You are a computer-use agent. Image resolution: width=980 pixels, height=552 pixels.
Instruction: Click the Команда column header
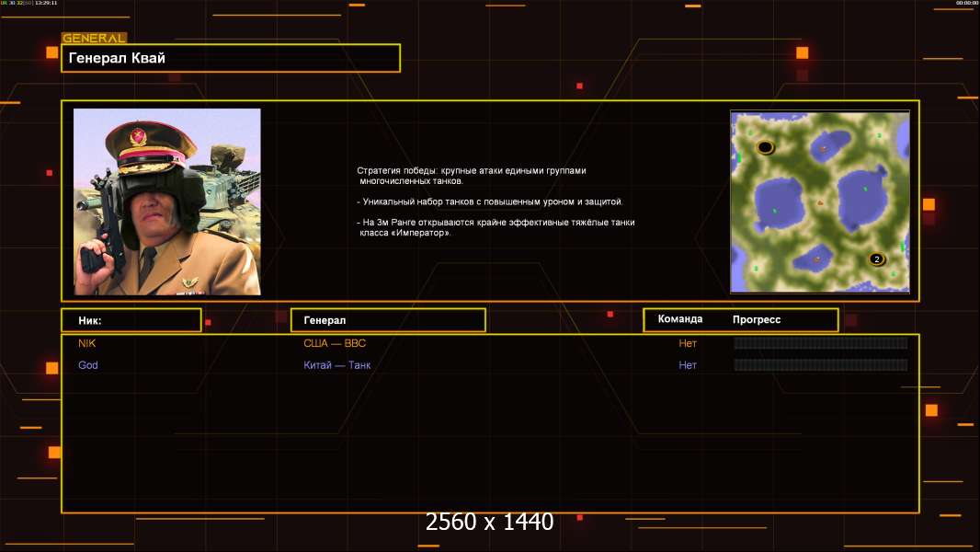(680, 319)
